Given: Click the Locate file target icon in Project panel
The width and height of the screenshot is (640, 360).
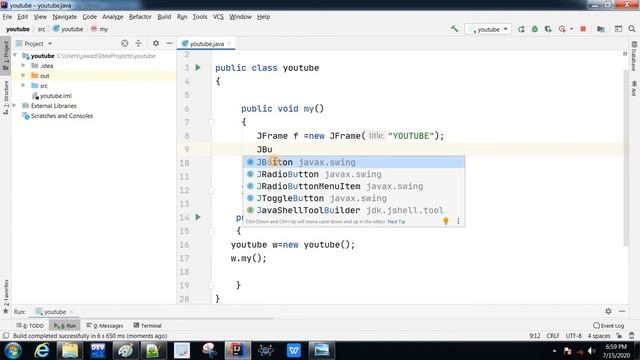Looking at the screenshot, I should (124, 43).
